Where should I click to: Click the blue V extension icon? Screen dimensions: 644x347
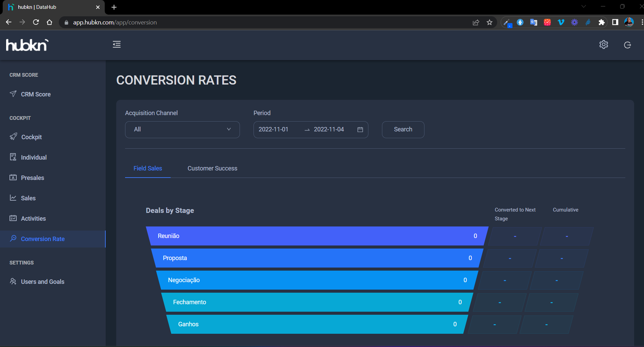tap(561, 22)
